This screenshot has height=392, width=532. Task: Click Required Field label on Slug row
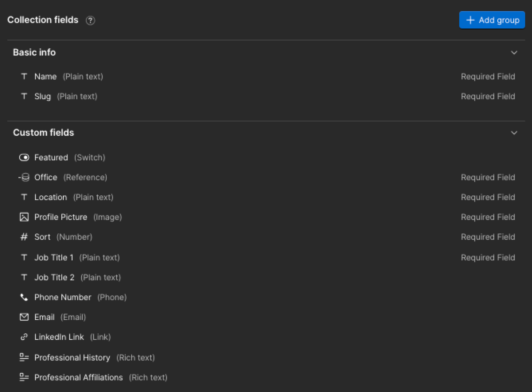coord(488,96)
